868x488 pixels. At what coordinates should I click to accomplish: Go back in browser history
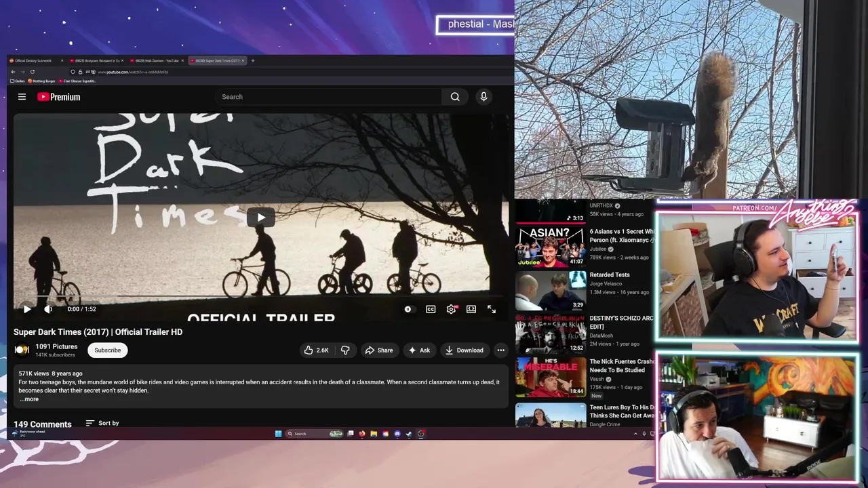click(13, 72)
